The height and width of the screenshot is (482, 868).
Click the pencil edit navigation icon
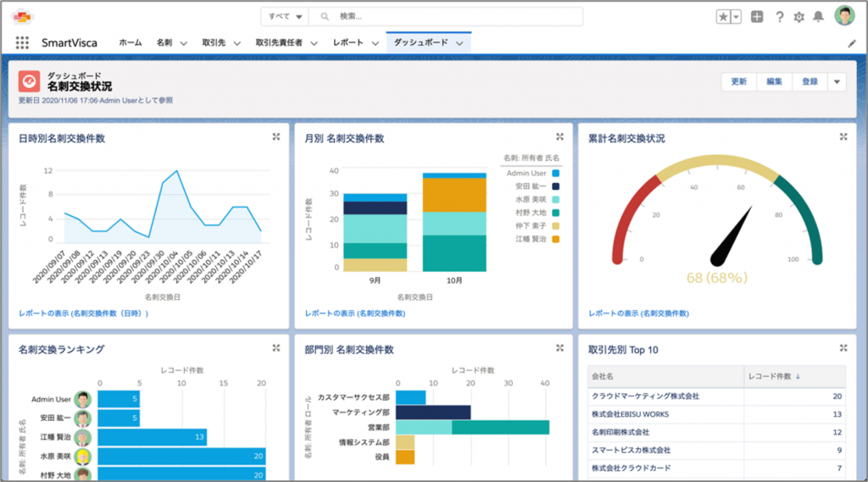852,42
